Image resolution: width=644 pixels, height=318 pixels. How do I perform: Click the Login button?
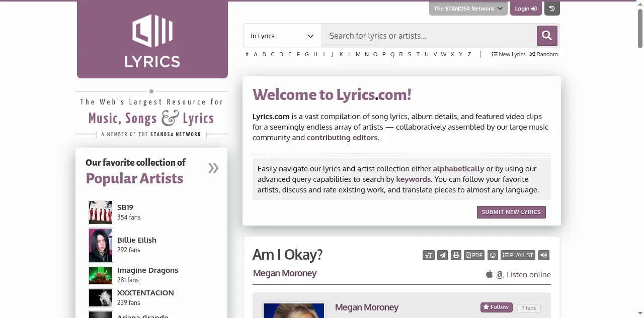point(526,9)
